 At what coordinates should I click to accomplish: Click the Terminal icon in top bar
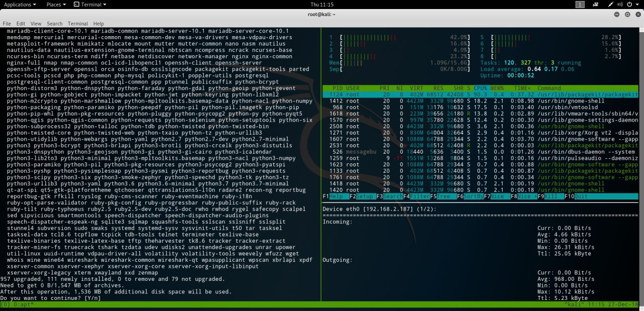point(87,5)
